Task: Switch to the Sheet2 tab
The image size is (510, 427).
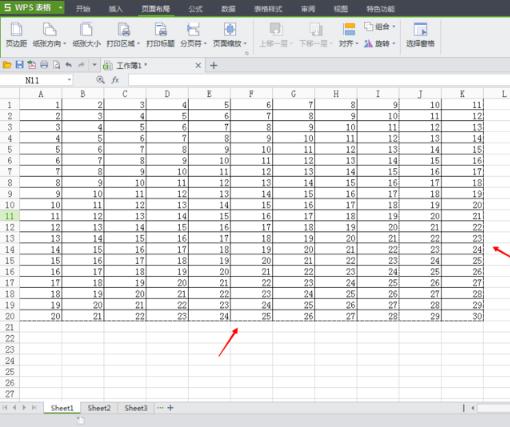Action: tap(99, 408)
